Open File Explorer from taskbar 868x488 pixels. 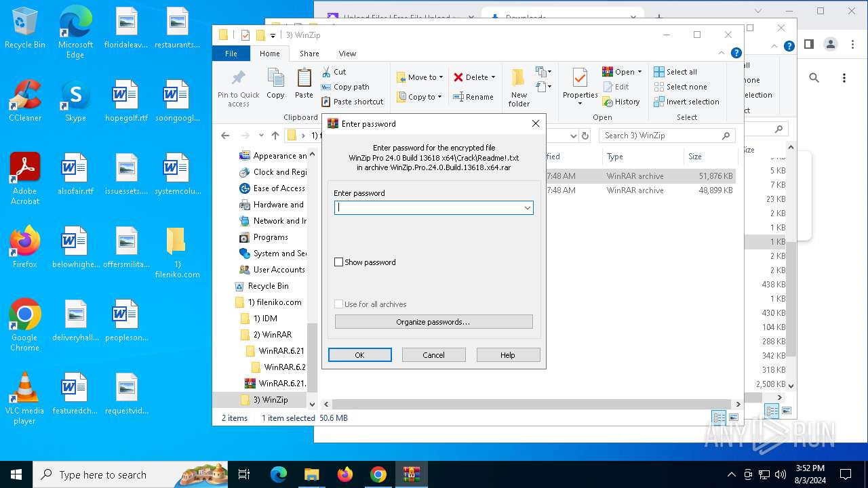311,474
